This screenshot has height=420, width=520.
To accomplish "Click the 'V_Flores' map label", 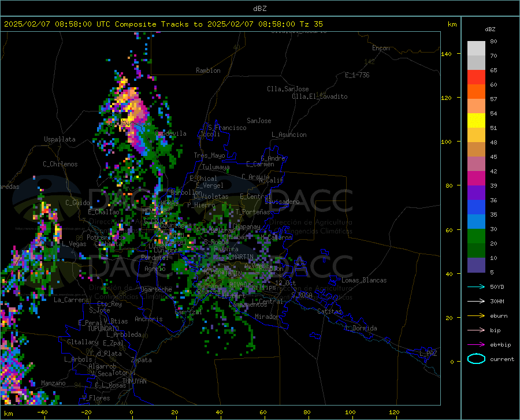I will coord(96,398).
